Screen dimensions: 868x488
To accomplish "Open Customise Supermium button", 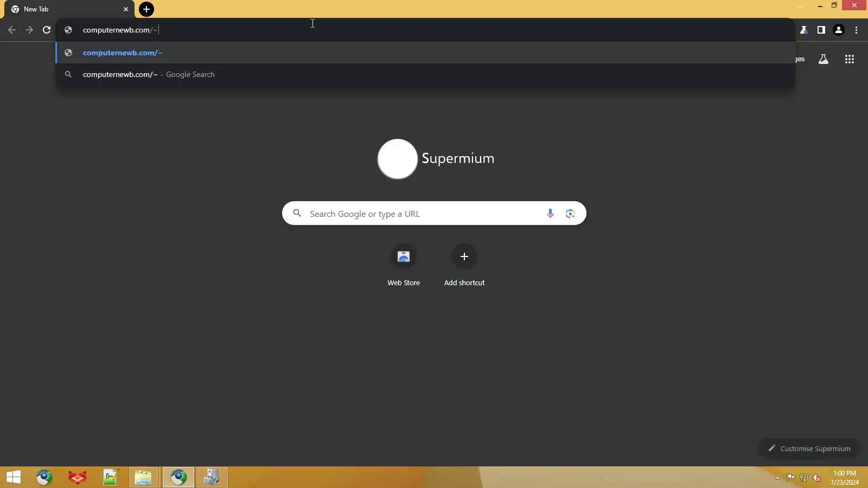I will point(809,448).
